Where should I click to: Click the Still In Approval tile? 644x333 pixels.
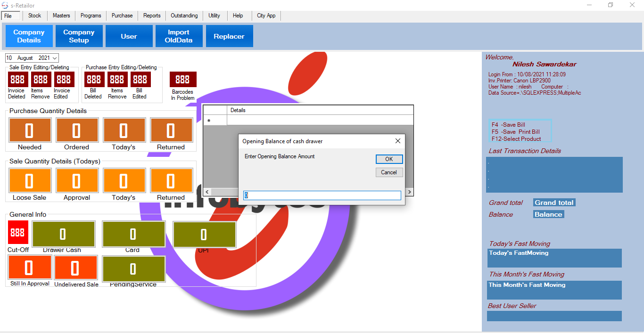pyautogui.click(x=29, y=268)
